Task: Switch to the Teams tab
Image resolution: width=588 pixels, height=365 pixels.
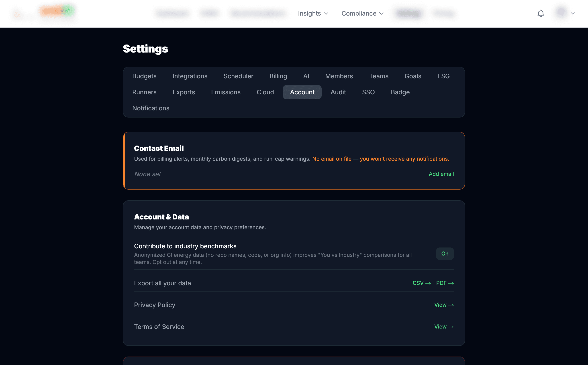Action: (x=379, y=76)
